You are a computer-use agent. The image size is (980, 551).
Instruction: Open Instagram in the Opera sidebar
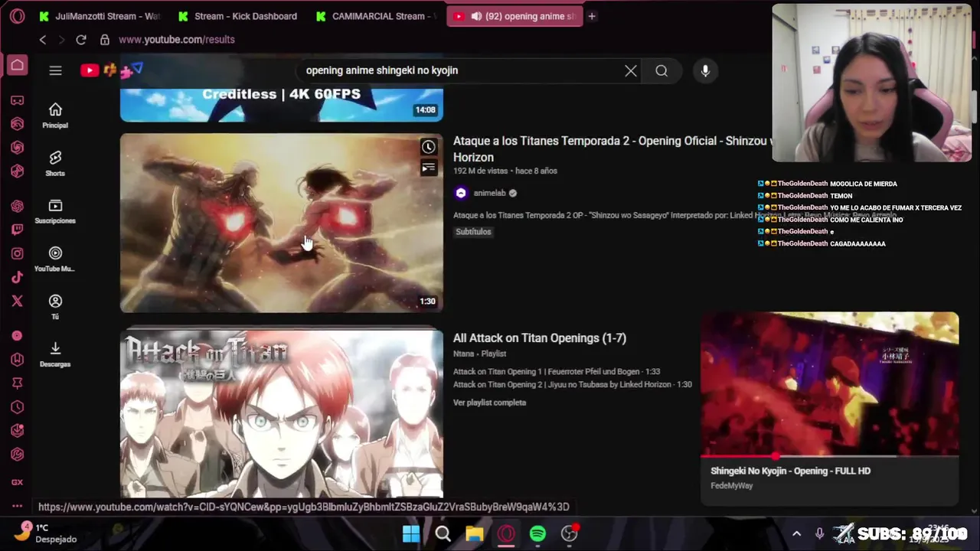pyautogui.click(x=17, y=253)
